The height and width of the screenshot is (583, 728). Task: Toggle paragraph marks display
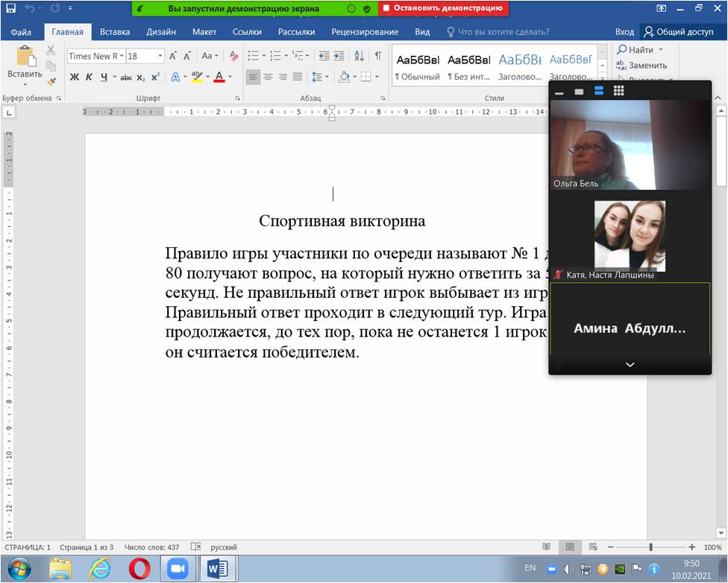tap(379, 55)
